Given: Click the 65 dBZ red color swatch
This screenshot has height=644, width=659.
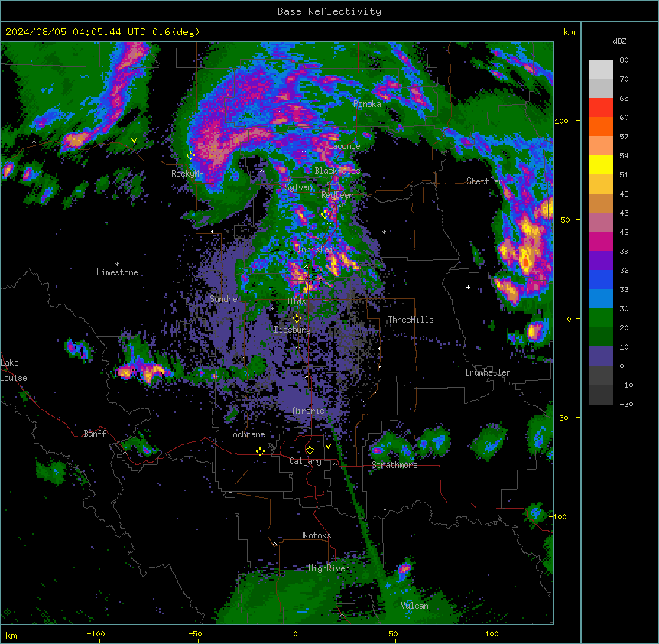Looking at the screenshot, I should 601,108.
